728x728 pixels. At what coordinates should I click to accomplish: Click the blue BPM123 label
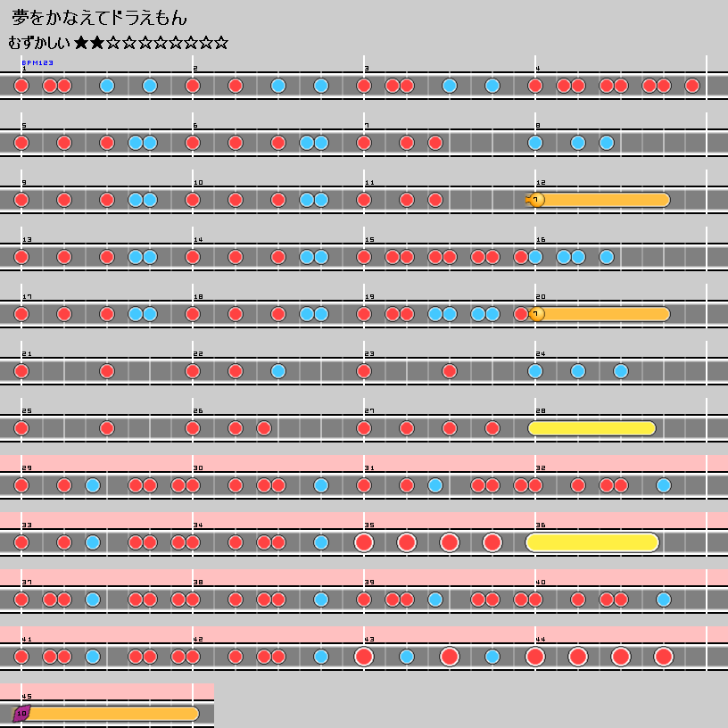(x=37, y=62)
